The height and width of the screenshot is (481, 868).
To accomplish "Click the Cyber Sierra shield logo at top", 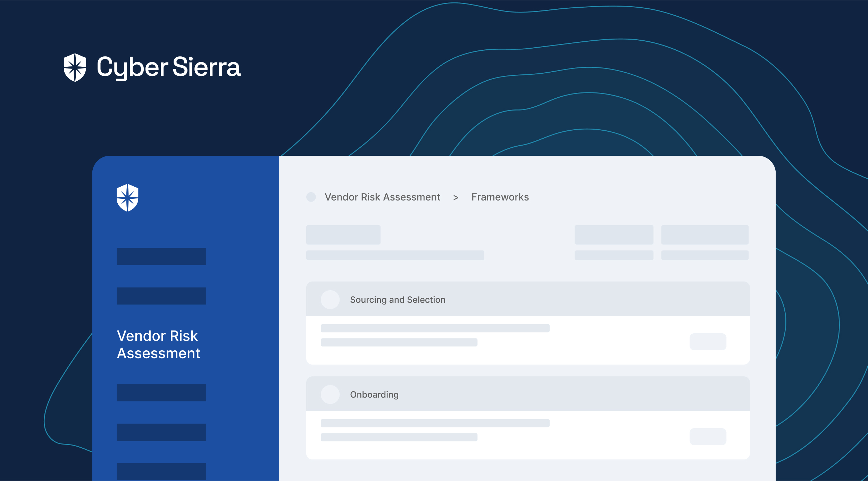I will [x=75, y=67].
